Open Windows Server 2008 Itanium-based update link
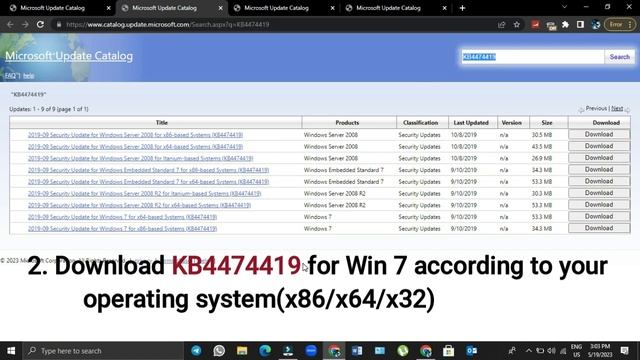 pos(140,158)
